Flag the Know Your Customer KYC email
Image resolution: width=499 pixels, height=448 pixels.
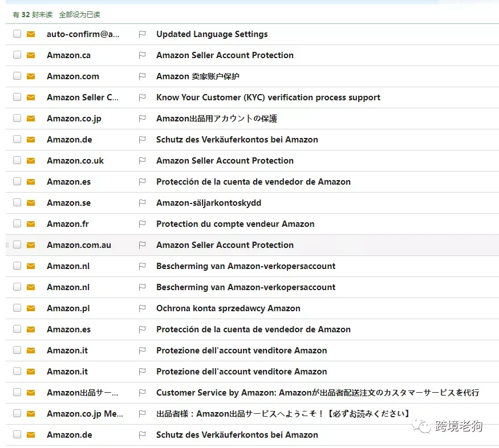tap(142, 97)
